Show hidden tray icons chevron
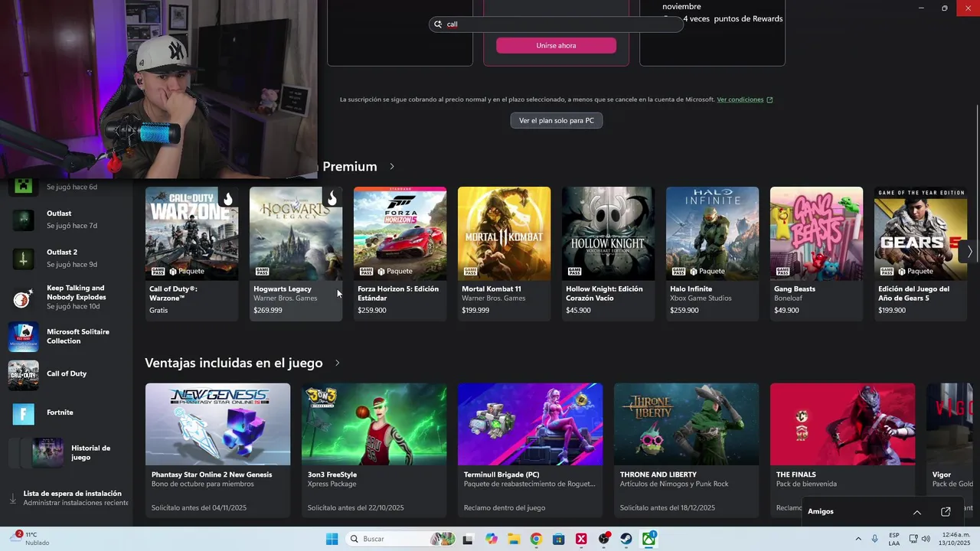The height and width of the screenshot is (551, 980). click(857, 539)
